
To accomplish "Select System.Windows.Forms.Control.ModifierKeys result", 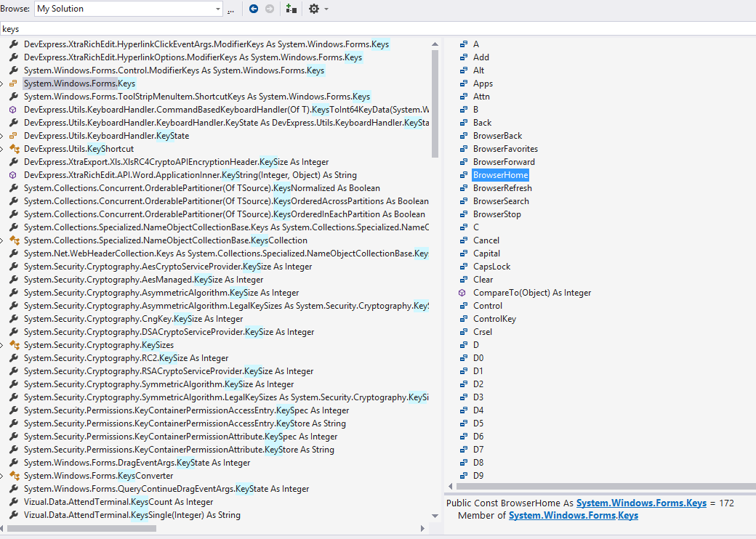I will point(174,70).
